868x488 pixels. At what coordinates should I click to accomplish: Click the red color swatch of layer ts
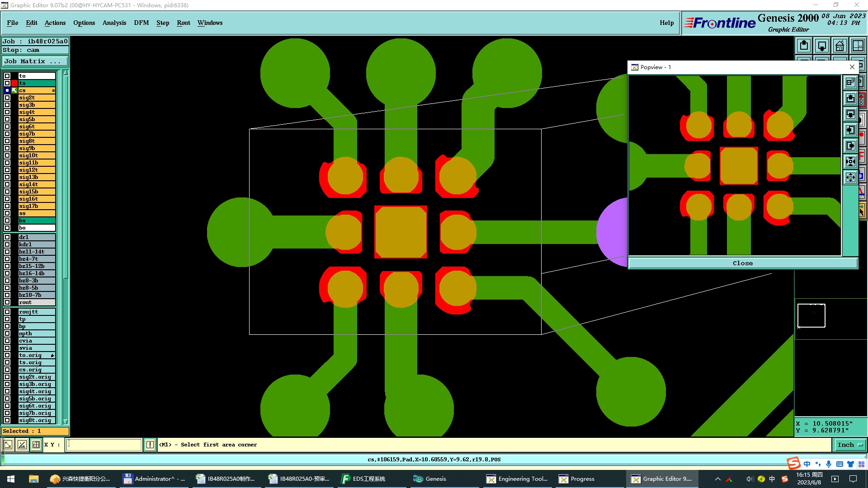(x=14, y=83)
